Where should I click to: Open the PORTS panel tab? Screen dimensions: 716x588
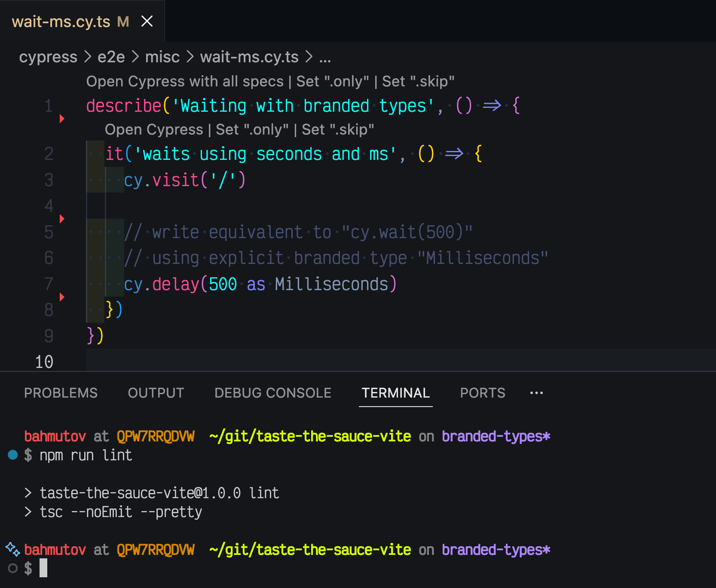pos(482,393)
